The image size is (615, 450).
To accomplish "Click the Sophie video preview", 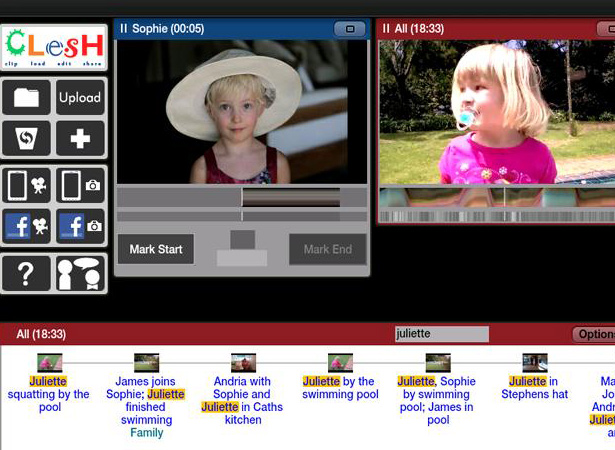I will pos(242,112).
